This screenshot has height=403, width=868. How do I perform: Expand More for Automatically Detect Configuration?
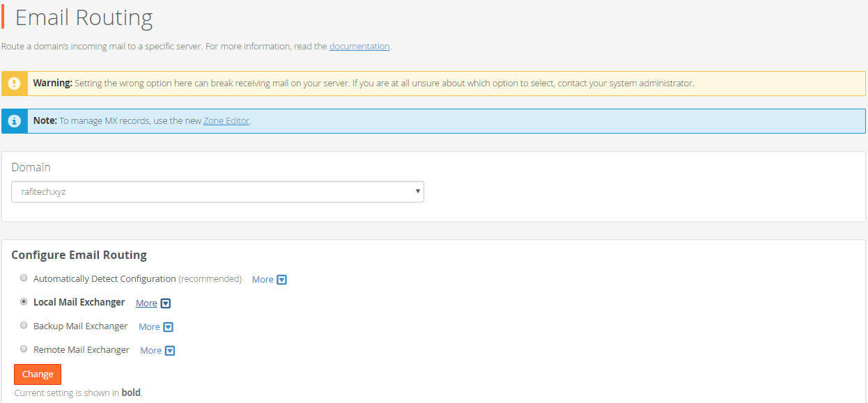pyautogui.click(x=263, y=280)
